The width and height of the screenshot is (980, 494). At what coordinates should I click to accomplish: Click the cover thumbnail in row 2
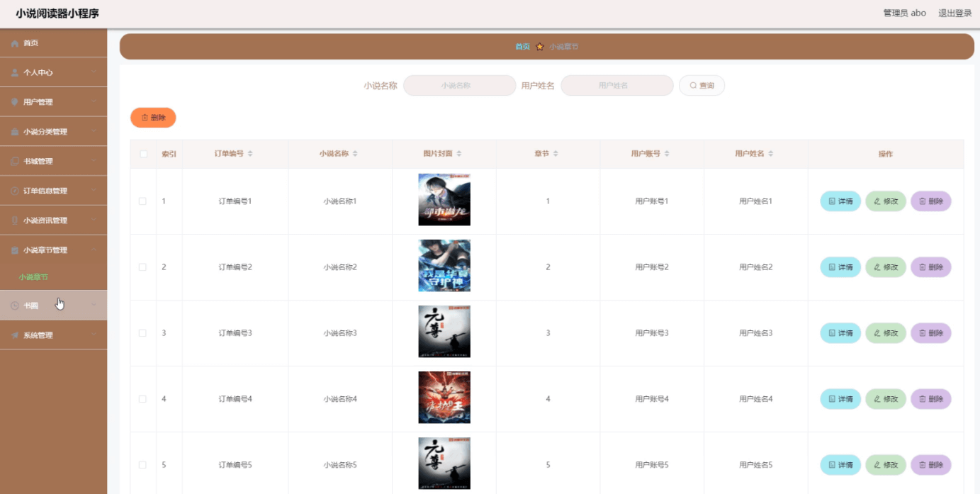[444, 266]
